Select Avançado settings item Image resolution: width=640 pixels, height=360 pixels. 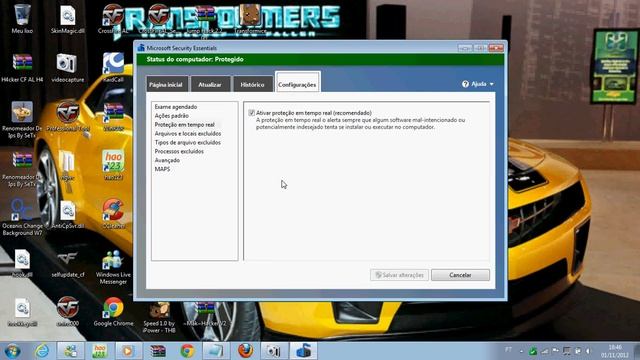pos(167,160)
